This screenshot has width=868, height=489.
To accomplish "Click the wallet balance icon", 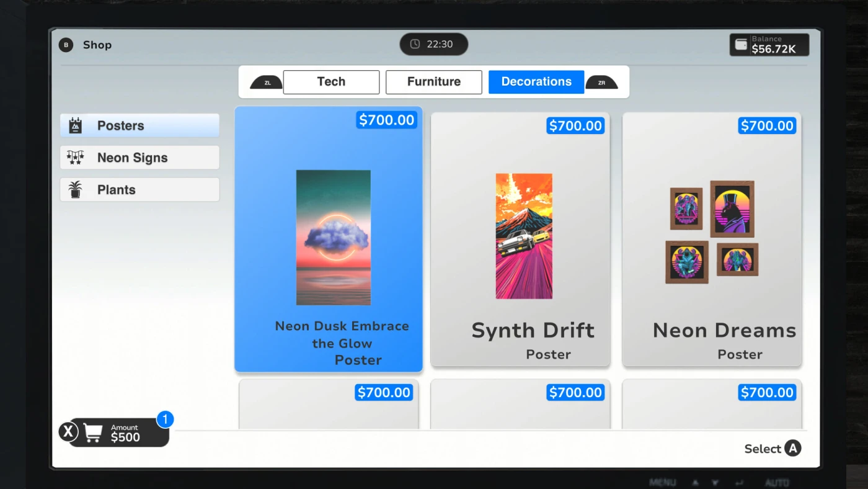I will (741, 45).
